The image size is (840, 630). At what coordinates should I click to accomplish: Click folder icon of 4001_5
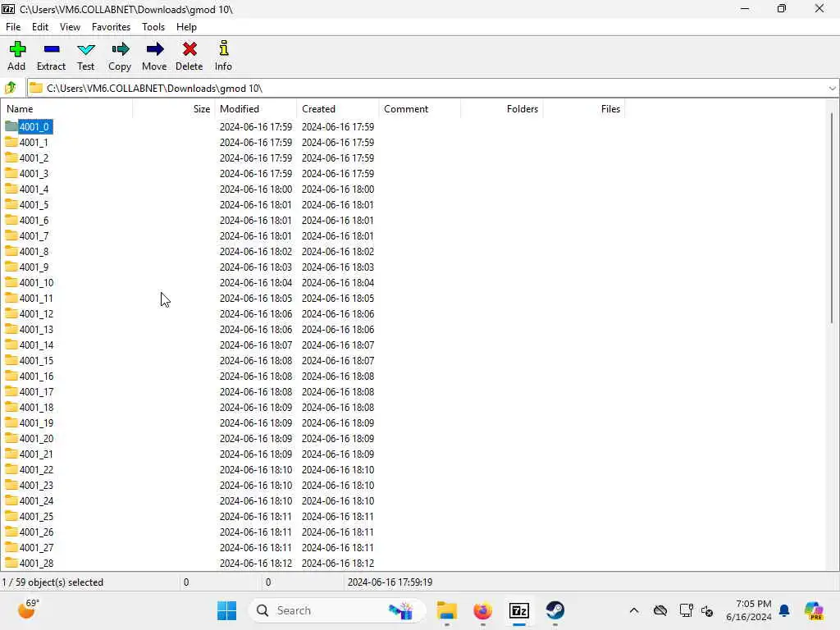click(x=11, y=204)
